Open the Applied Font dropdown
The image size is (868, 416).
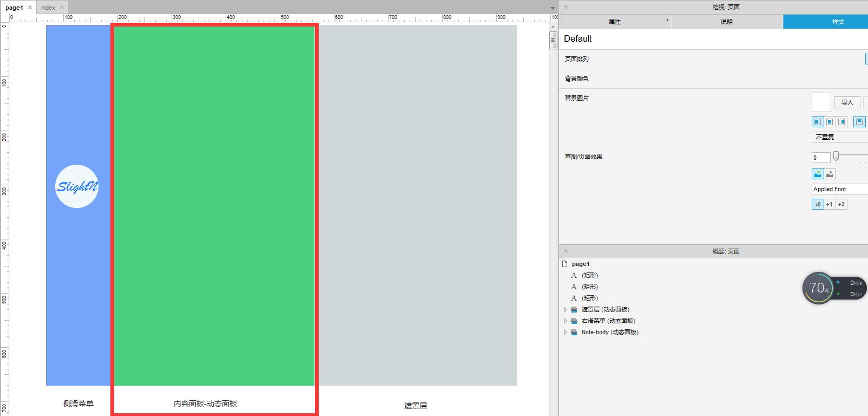pos(840,189)
